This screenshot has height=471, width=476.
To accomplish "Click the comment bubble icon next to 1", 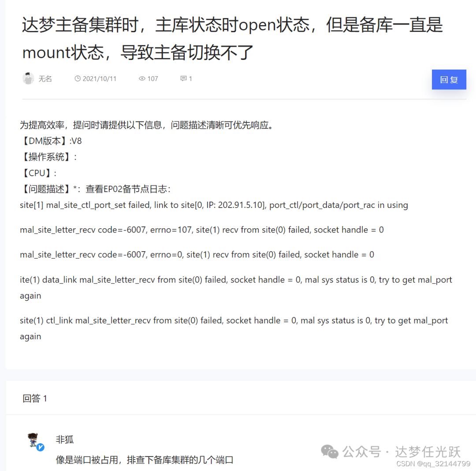I will click(x=183, y=78).
